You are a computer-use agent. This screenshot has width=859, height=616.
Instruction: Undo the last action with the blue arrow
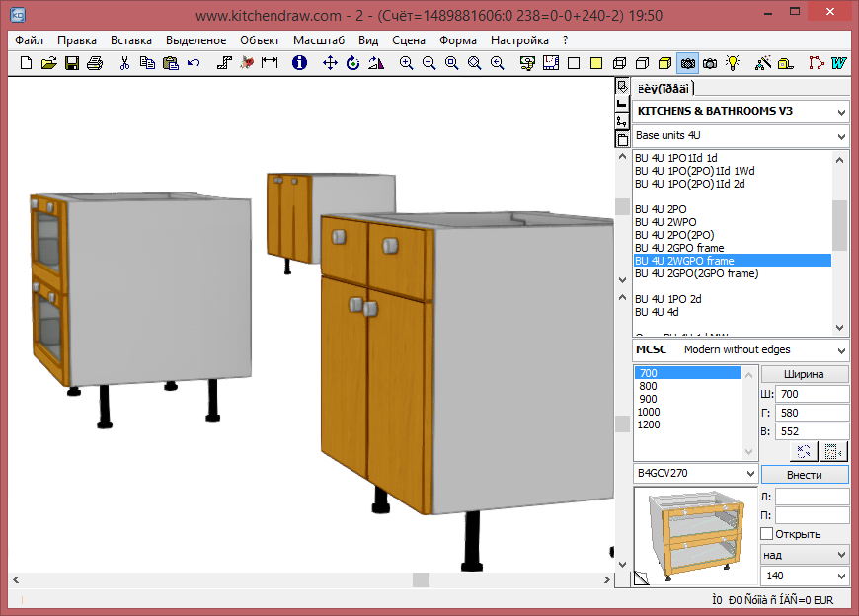click(194, 63)
